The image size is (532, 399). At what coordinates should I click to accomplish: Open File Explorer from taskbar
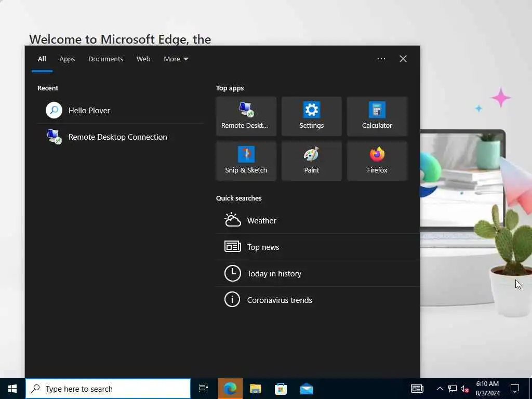tap(256, 389)
